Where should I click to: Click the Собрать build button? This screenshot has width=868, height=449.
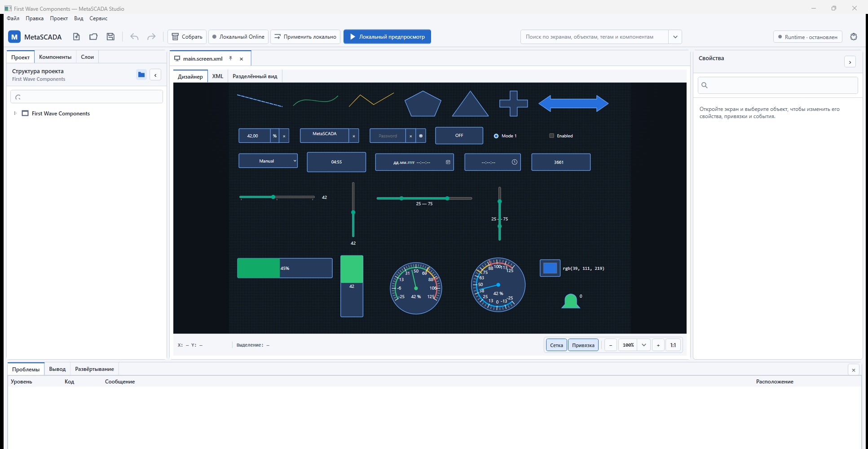click(x=187, y=37)
